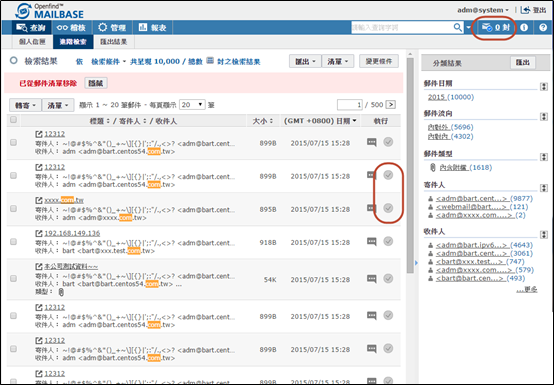Click the paperclip icon next to 內含附檔
The image size is (554, 385).
click(x=432, y=167)
